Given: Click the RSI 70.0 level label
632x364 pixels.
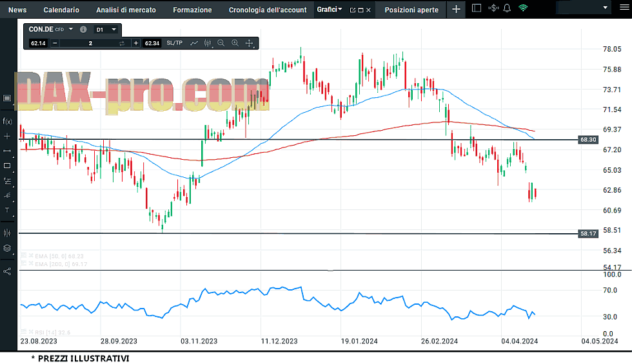Looking at the screenshot, I should [610, 290].
